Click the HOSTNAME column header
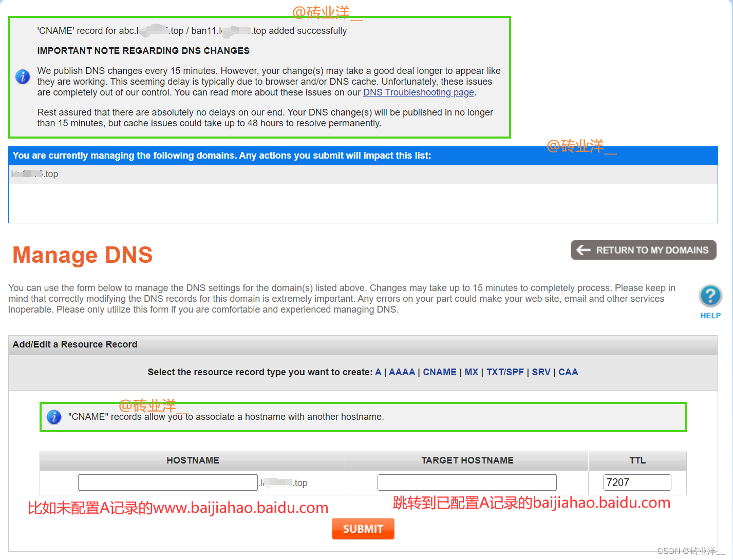 [193, 460]
